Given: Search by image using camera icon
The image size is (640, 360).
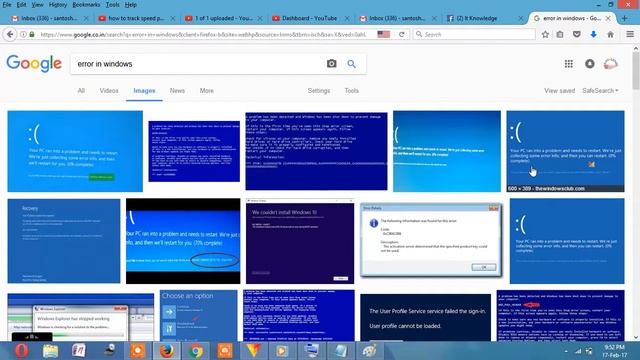Looking at the screenshot, I should pyautogui.click(x=331, y=64).
